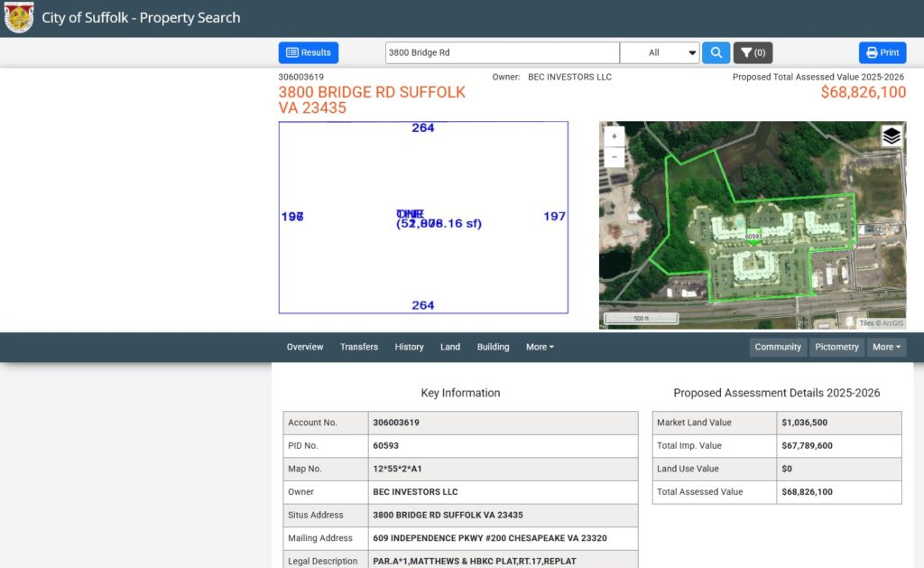Click the 500 ft map scale bar
This screenshot has width=924, height=568.
click(642, 319)
